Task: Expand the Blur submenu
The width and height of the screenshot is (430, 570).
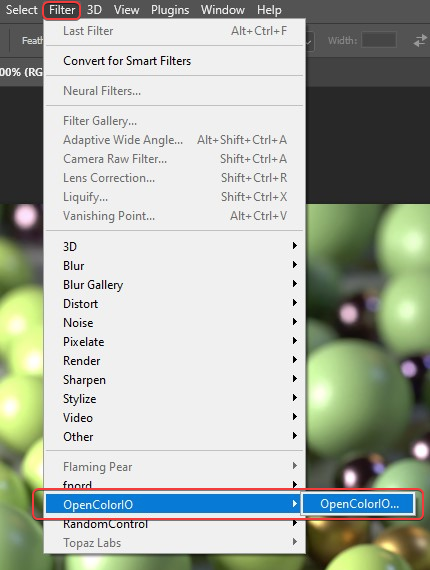Action: pos(174,266)
